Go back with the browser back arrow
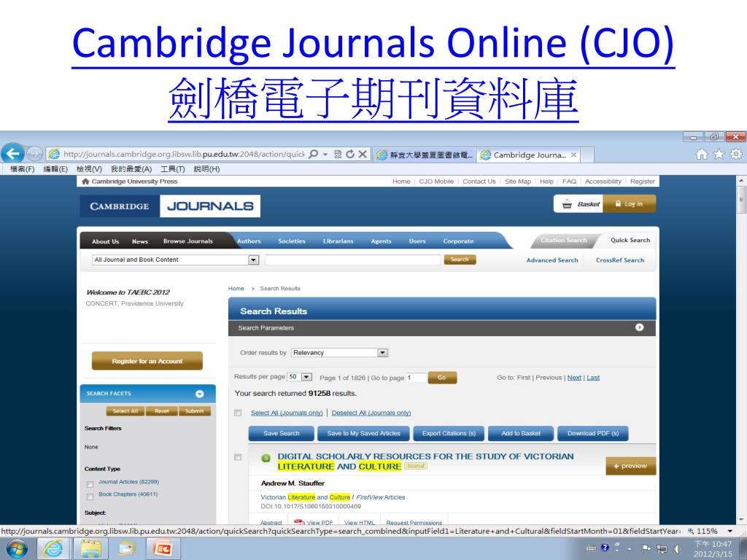The width and height of the screenshot is (747, 560). 12,153
